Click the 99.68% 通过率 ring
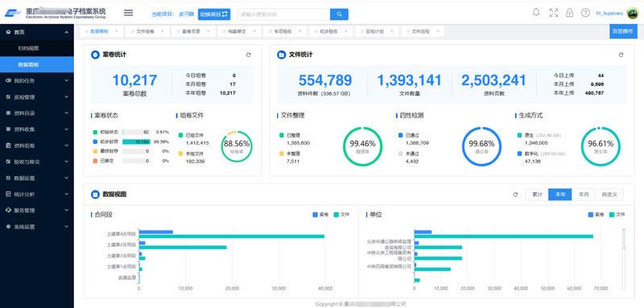The image size is (644, 308). (481, 146)
